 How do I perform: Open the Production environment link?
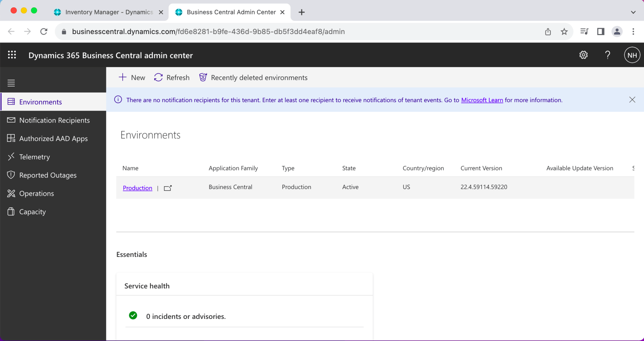[137, 188]
